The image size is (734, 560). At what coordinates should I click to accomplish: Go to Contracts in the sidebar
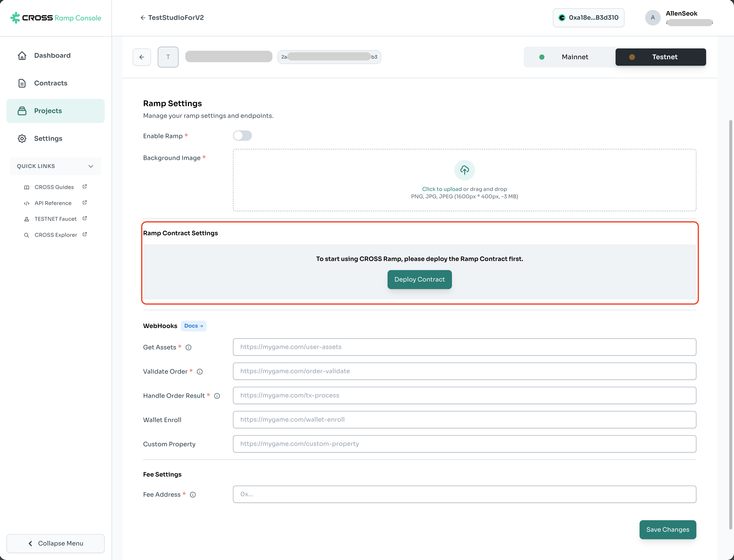click(x=51, y=83)
